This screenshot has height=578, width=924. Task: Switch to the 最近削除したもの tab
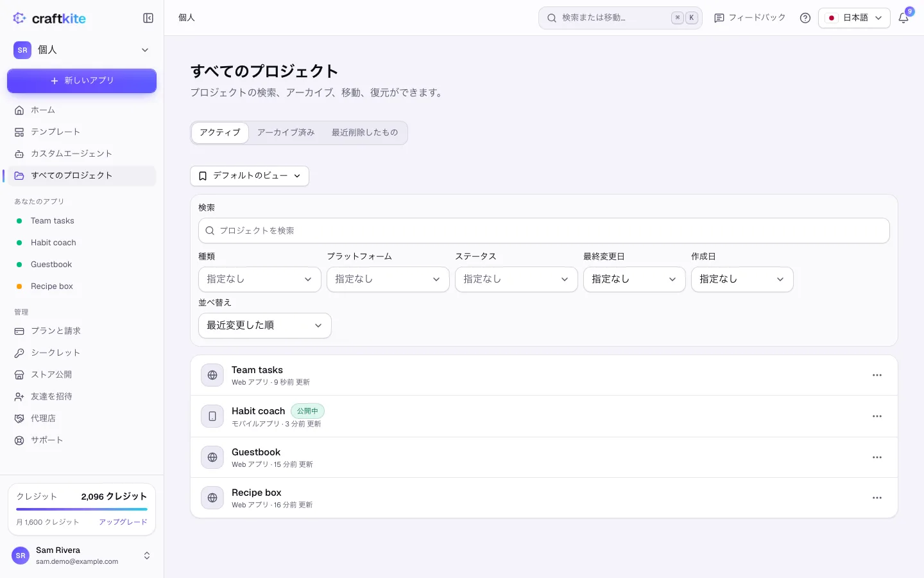tap(364, 133)
